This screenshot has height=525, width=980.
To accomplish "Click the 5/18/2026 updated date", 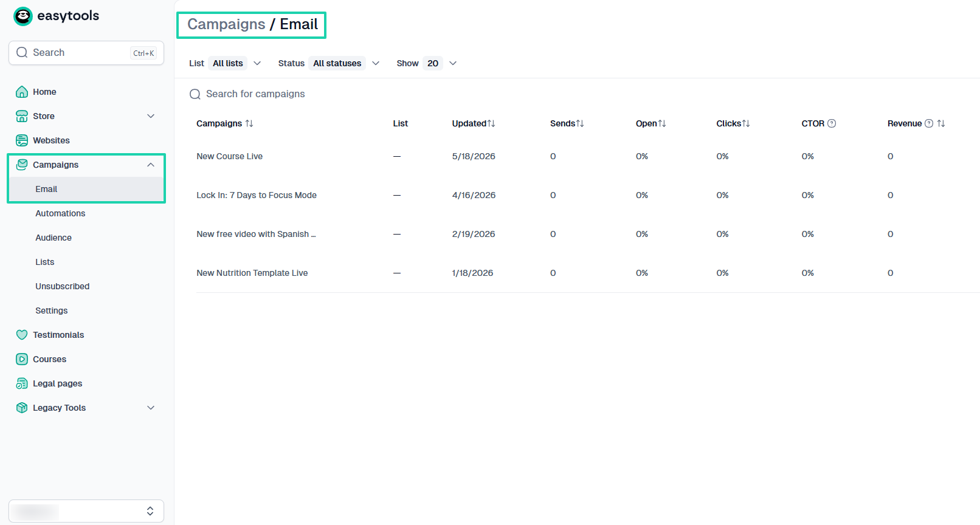I will click(x=474, y=156).
